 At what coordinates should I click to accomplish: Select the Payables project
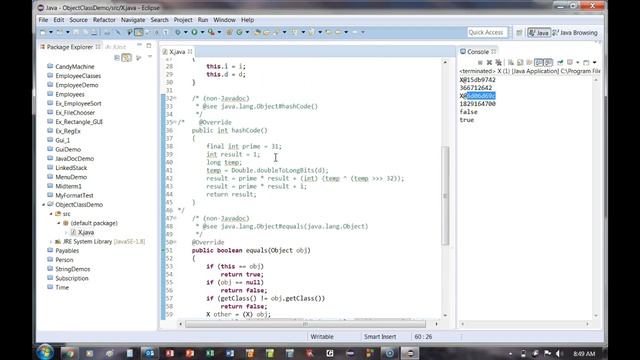(67, 251)
